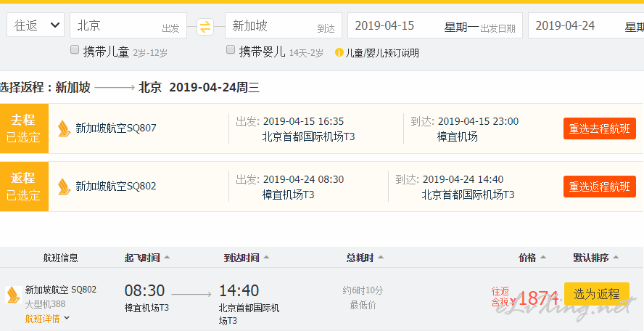Click 约6时10分 duration text
The image size is (644, 331).
pyautogui.click(x=363, y=290)
